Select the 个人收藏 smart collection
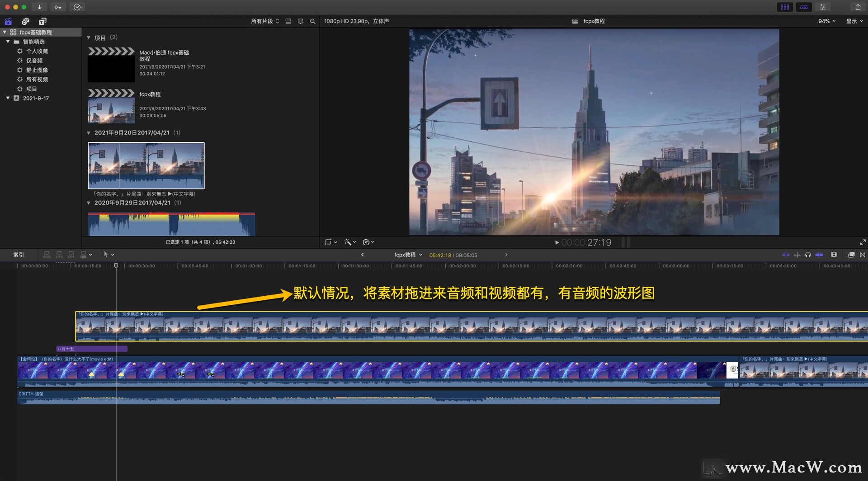Screen dimensions: 868x481 click(x=37, y=51)
